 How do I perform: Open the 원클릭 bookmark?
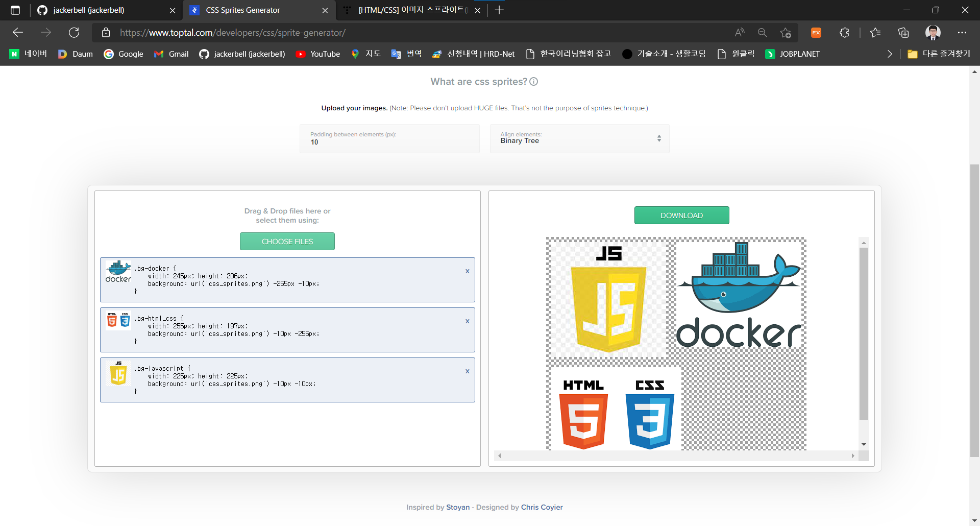736,54
